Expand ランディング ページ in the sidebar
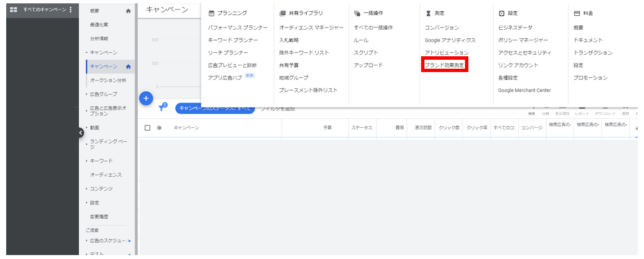This screenshot has height=259, width=644. click(x=87, y=144)
